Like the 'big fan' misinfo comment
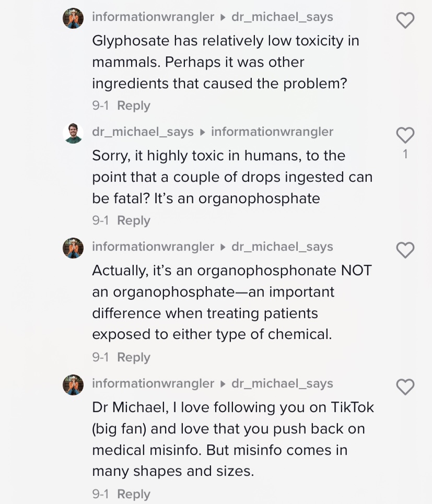 click(x=405, y=387)
